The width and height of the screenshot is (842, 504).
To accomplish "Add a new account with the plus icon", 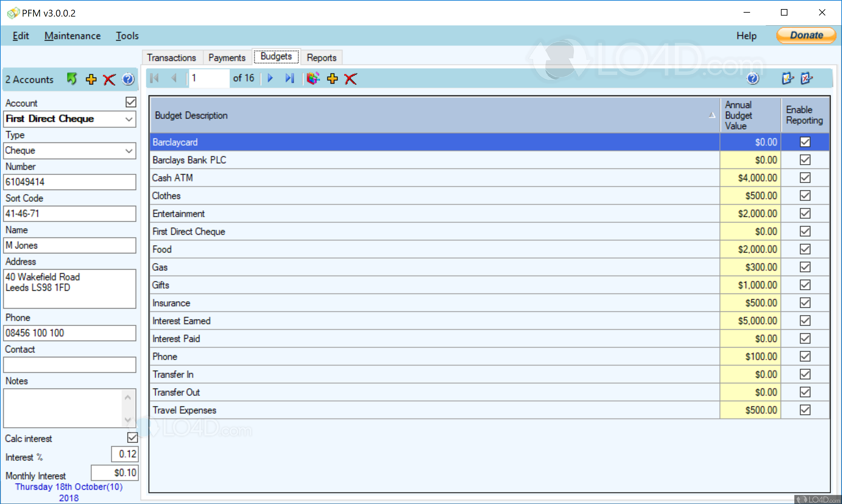I will 91,79.
